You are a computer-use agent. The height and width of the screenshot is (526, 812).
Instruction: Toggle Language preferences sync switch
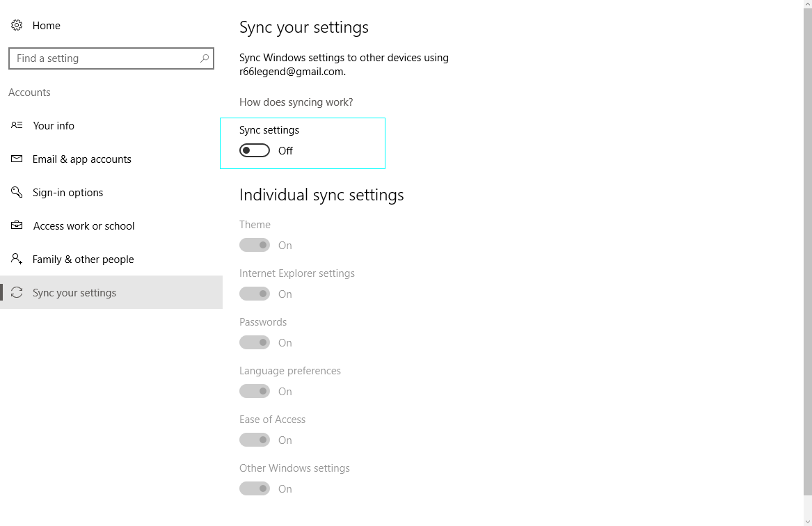pos(254,391)
